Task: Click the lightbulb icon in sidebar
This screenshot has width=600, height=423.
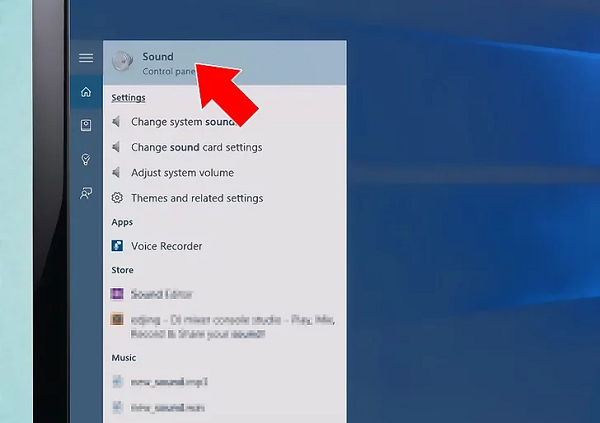Action: point(86,159)
